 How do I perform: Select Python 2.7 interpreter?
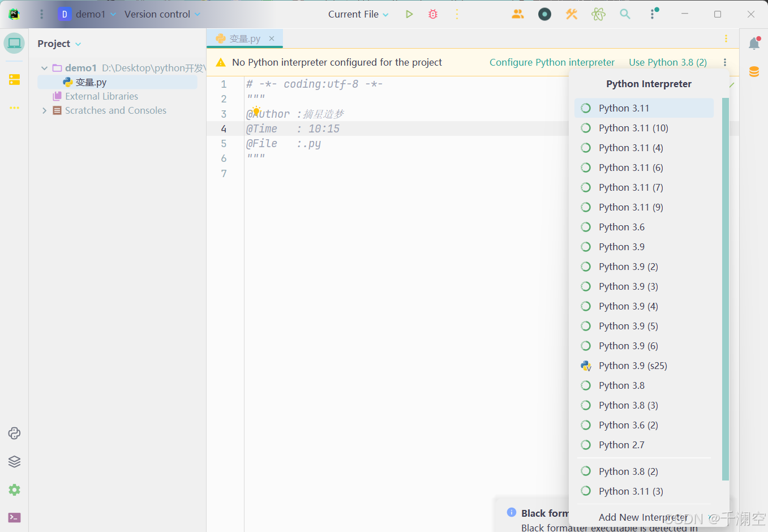pyautogui.click(x=644, y=445)
